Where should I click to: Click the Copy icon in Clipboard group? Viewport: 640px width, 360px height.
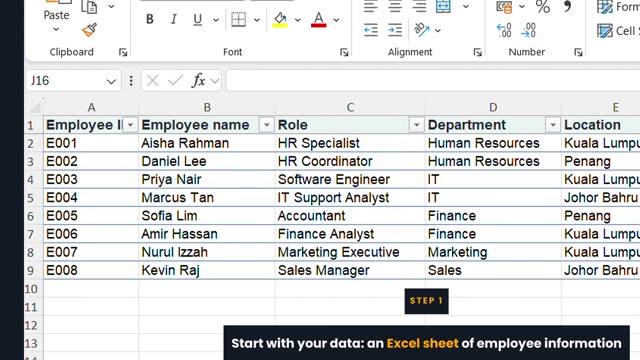coord(89,7)
